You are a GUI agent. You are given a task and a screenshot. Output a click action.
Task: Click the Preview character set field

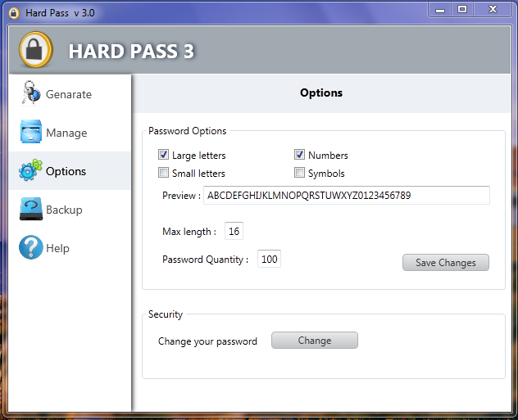coord(346,196)
